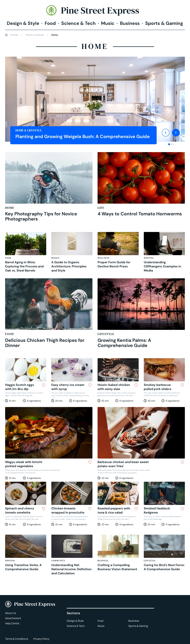This screenshot has width=190, height=644.
Task: Click the Privacy Policy footer link
Action: [41, 639]
